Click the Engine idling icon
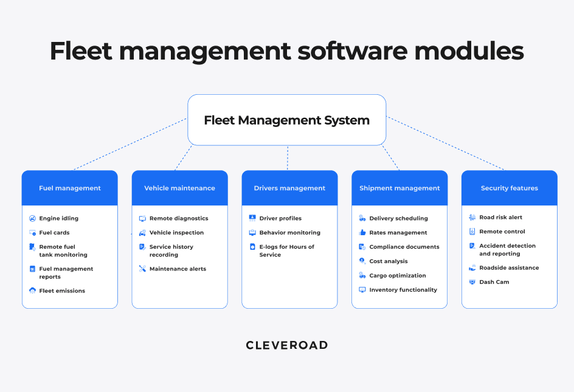This screenshot has width=574, height=392. click(32, 219)
